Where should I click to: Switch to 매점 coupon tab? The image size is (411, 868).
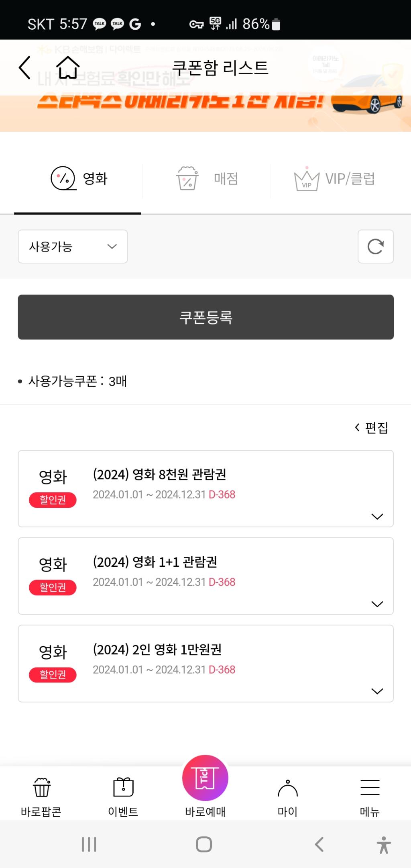point(207,179)
